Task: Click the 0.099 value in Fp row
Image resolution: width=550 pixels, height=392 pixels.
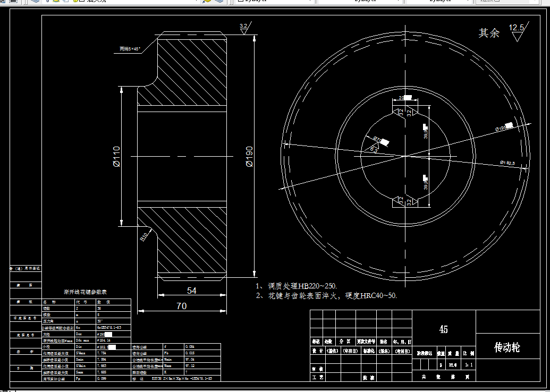Action: coord(101,379)
